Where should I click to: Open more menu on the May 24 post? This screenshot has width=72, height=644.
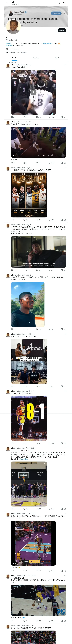[65, 168]
